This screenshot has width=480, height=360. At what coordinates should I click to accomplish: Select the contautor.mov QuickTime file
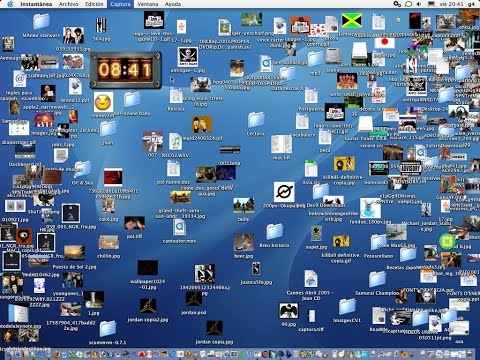coord(180,227)
